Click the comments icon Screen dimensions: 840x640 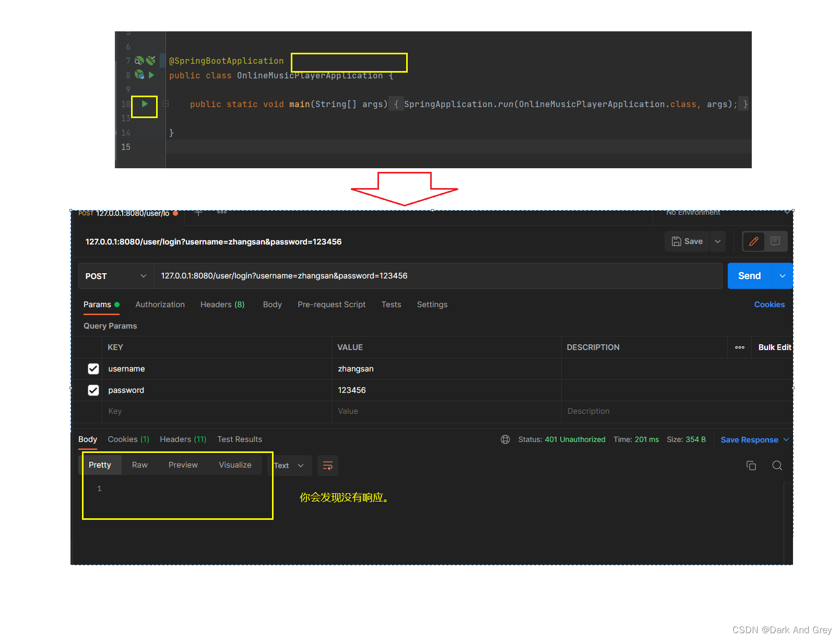[x=775, y=241]
